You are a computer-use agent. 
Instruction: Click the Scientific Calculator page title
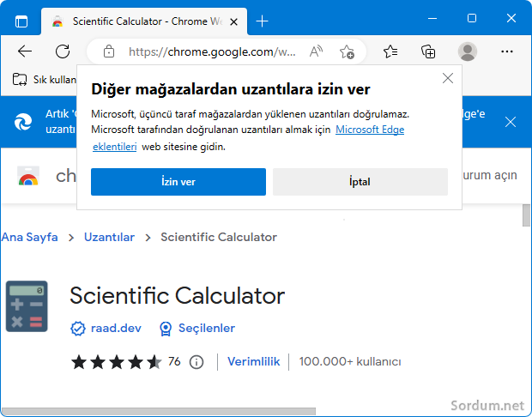point(177,295)
